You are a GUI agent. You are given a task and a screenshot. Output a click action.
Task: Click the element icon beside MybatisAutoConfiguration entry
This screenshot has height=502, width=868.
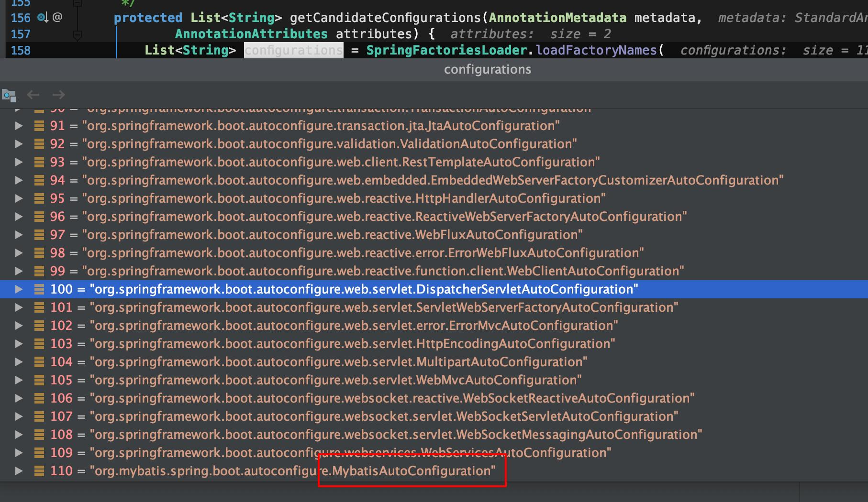click(x=39, y=471)
